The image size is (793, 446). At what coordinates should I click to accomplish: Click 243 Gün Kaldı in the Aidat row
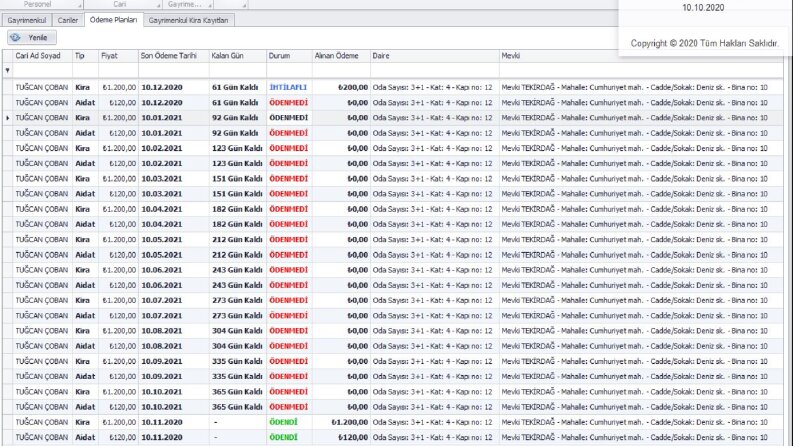[x=237, y=285]
